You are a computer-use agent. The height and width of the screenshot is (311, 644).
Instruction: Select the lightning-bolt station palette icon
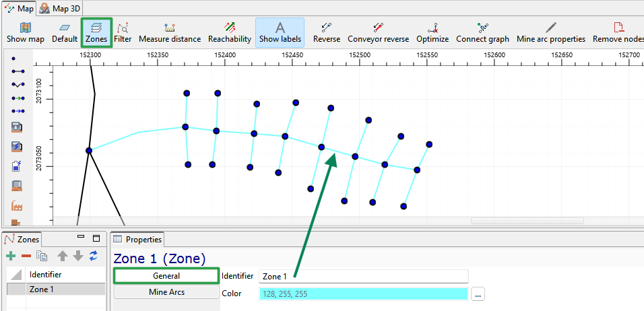tap(18, 147)
